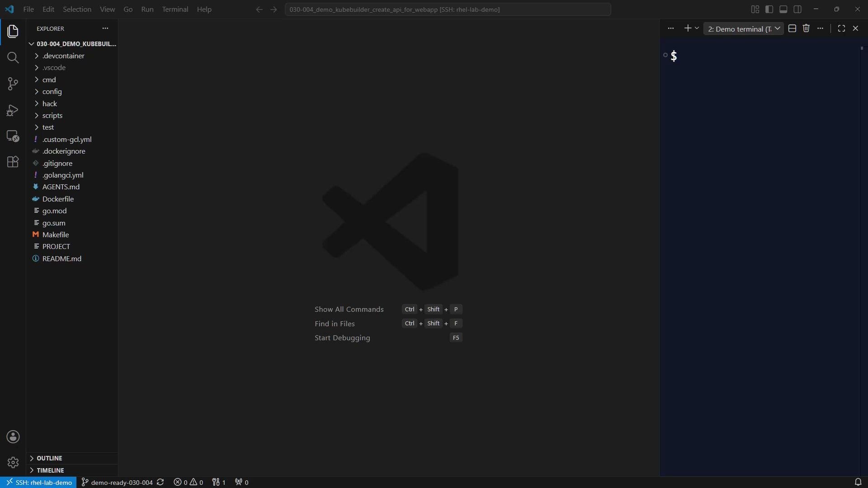Open the Run menu
868x488 pixels.
147,9
